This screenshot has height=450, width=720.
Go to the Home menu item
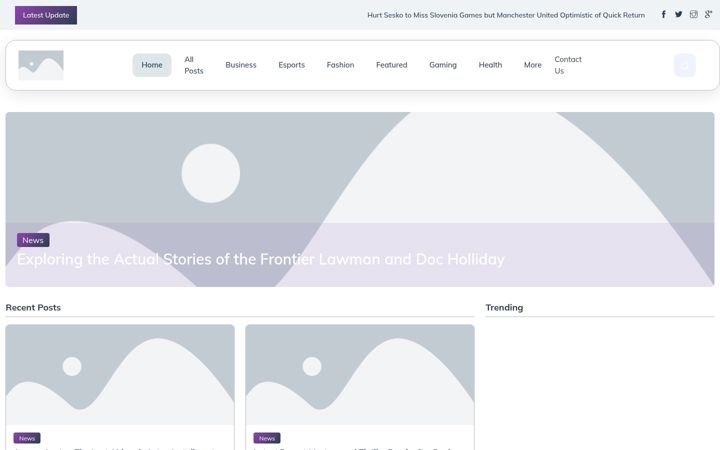coord(152,65)
